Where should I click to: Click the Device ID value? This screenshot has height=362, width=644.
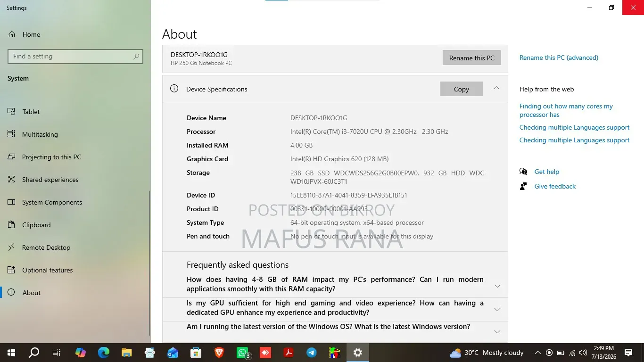348,195
